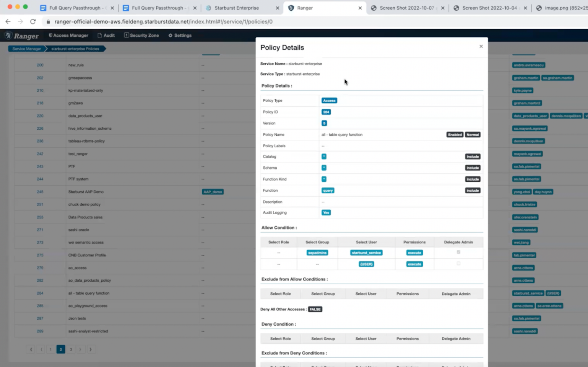The width and height of the screenshot is (588, 367).
Task: Open the Security Zone tab
Action: [x=141, y=36]
